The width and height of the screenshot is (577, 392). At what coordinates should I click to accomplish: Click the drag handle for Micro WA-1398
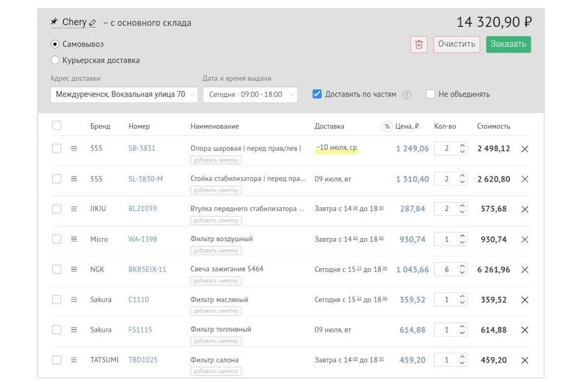coord(74,239)
